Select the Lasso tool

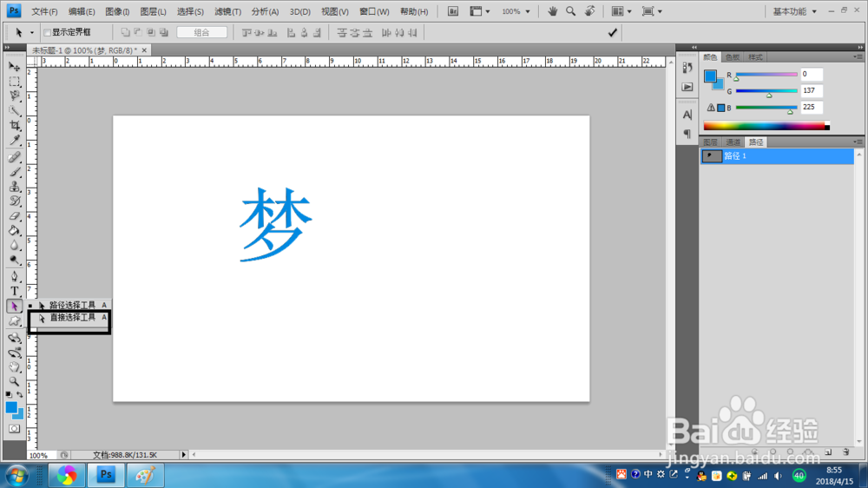coord(15,96)
